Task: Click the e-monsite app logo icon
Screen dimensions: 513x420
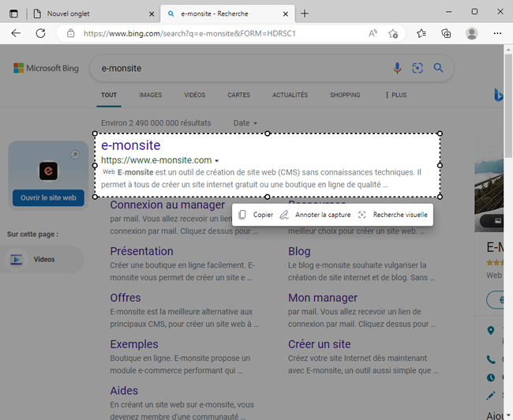Action: (48, 171)
